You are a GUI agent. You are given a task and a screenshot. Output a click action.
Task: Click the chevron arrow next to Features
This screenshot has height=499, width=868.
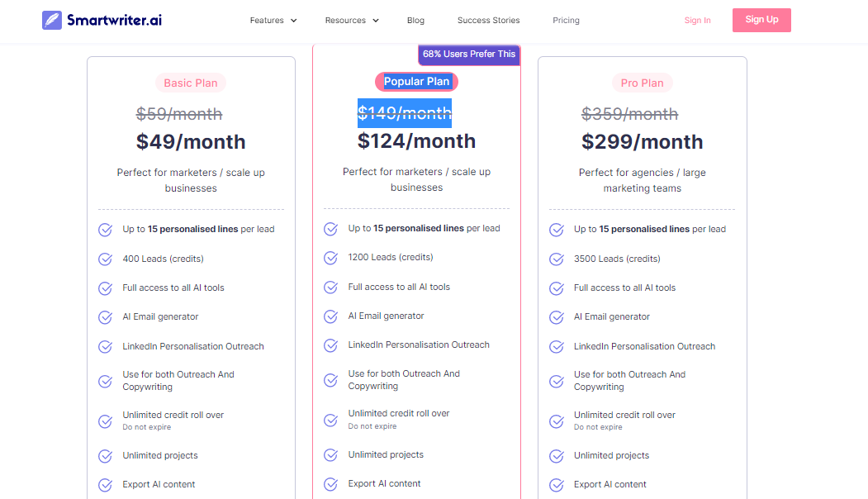pyautogui.click(x=294, y=21)
